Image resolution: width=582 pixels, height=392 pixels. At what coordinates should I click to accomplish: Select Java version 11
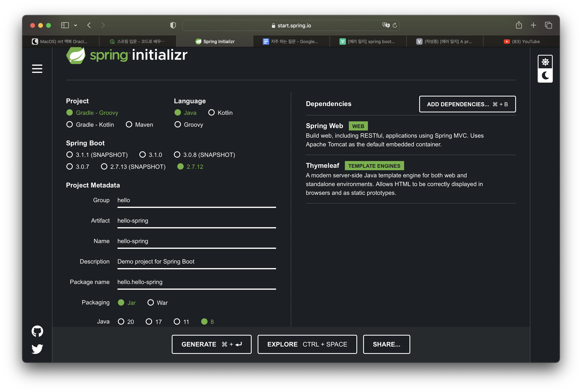[181, 322]
